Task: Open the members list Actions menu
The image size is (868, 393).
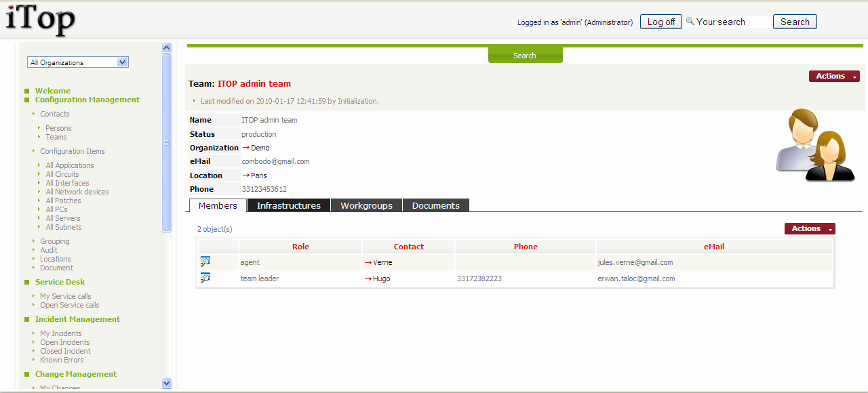Action: tap(810, 229)
